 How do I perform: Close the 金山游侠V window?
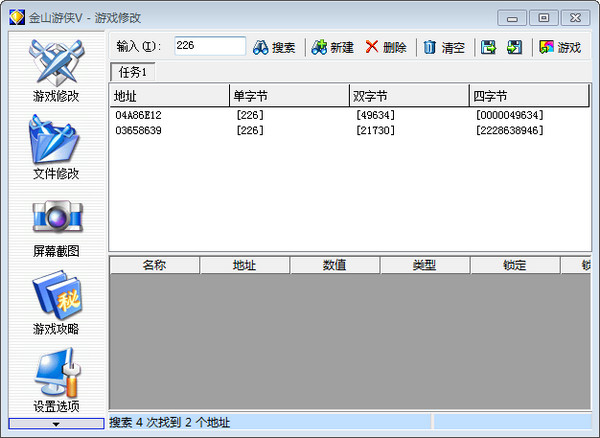(x=575, y=18)
